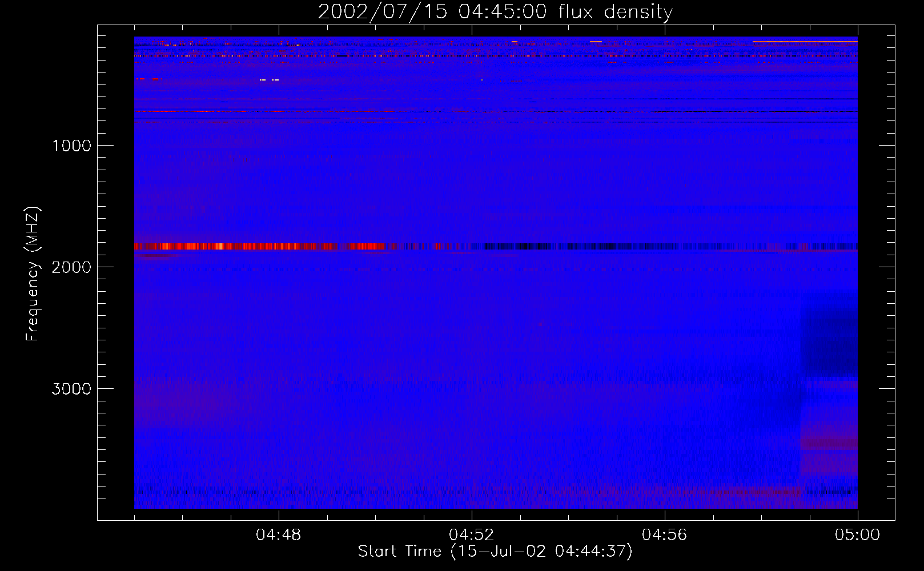Image resolution: width=924 pixels, height=571 pixels.
Task: Click the plot title '2002/07/15 04:45:00 flux density'
Action: click(495, 11)
